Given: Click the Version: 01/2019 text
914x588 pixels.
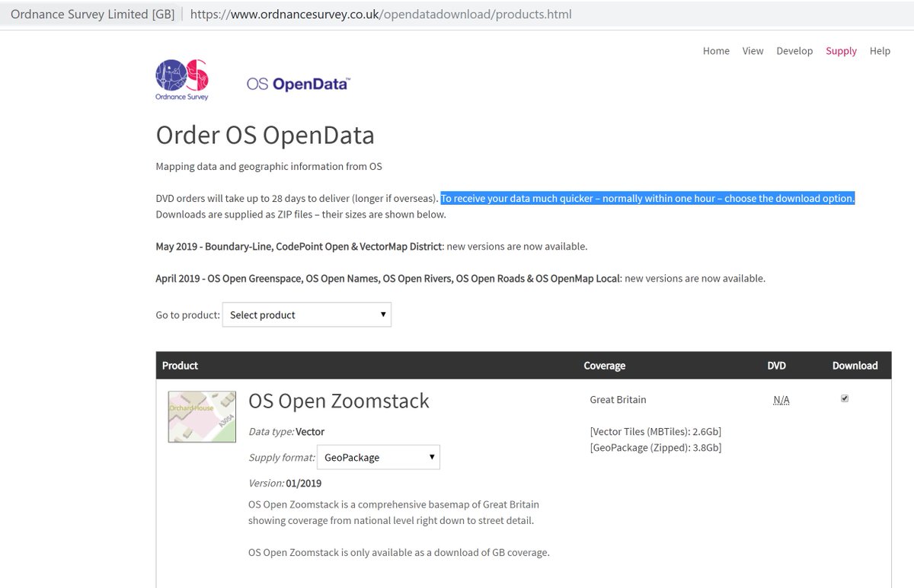Looking at the screenshot, I should [285, 483].
